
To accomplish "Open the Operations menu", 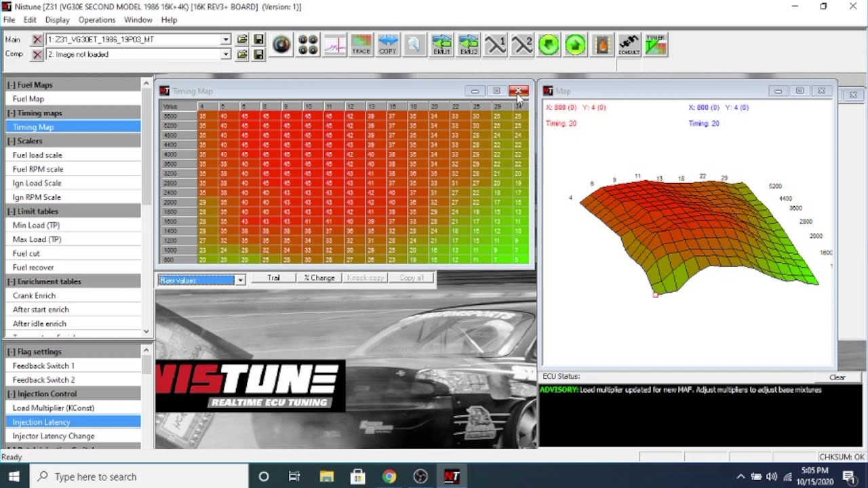I will [x=97, y=20].
